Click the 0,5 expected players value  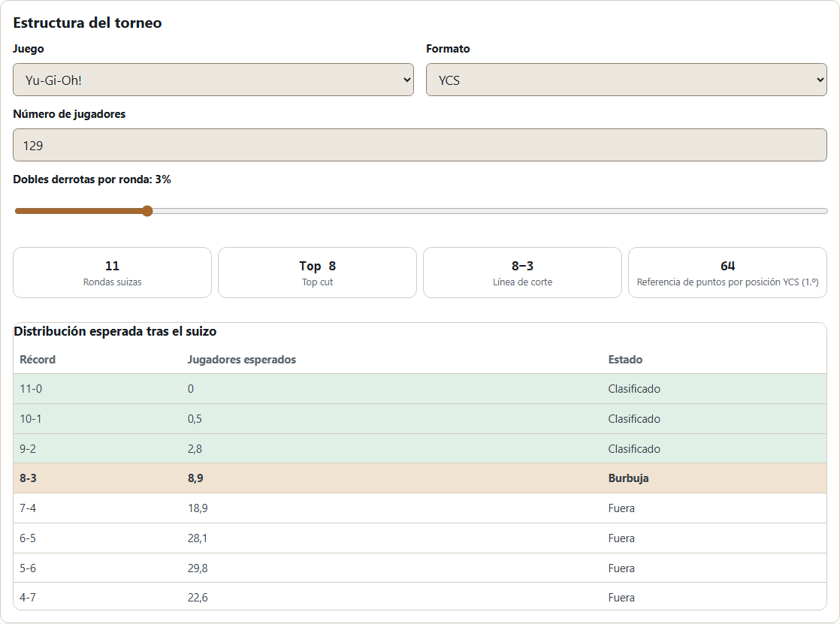(x=195, y=419)
